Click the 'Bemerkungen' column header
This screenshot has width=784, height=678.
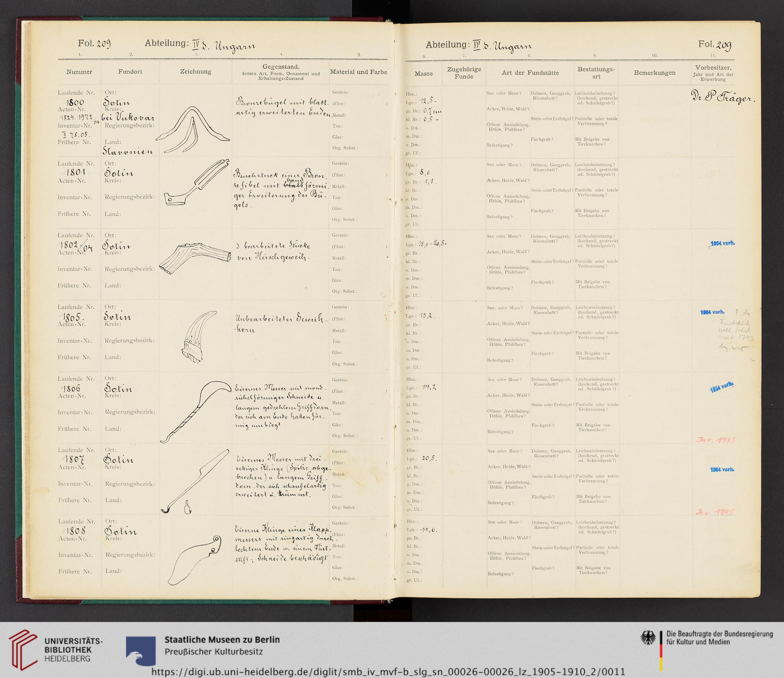click(x=655, y=72)
